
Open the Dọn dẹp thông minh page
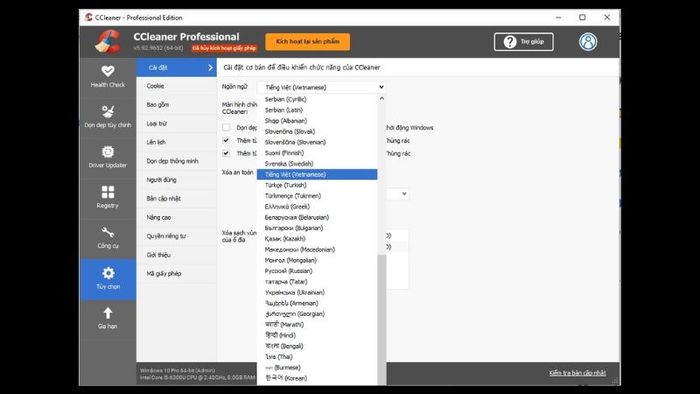176,161
